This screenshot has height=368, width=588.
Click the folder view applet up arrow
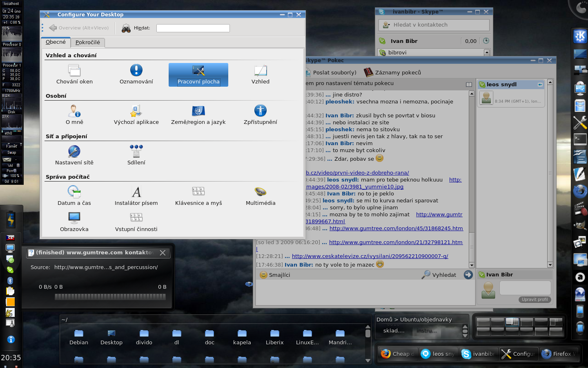click(x=368, y=327)
